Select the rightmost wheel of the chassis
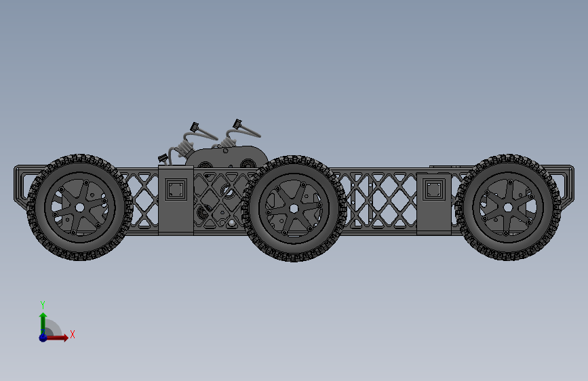 [x=508, y=207]
